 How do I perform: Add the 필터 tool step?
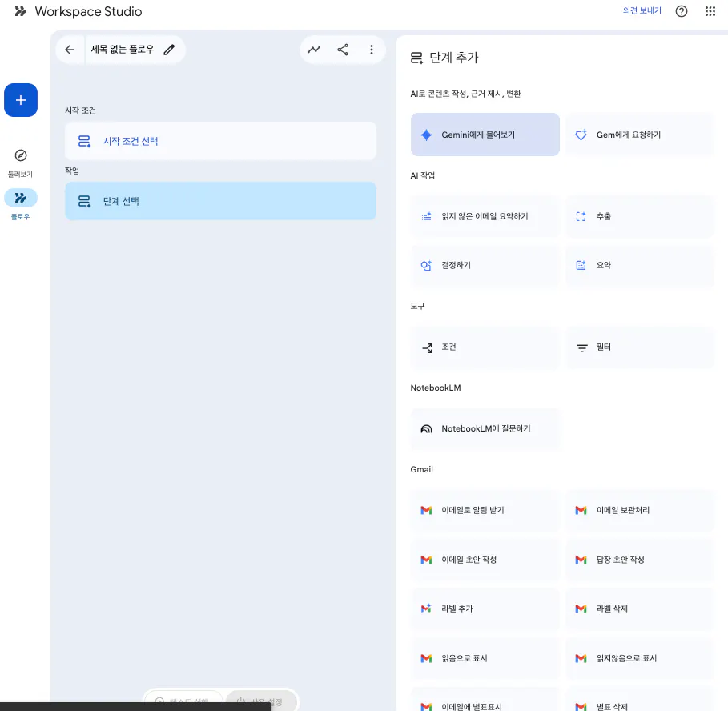pos(640,347)
